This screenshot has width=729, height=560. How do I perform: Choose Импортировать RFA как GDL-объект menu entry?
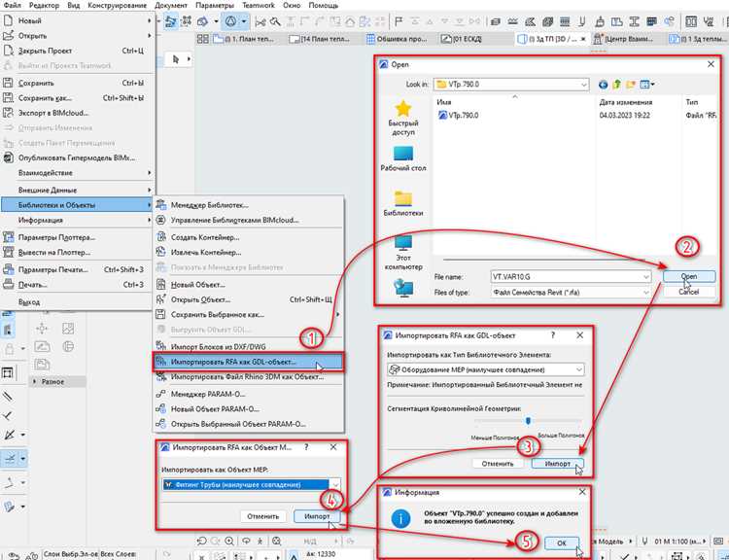pos(248,362)
